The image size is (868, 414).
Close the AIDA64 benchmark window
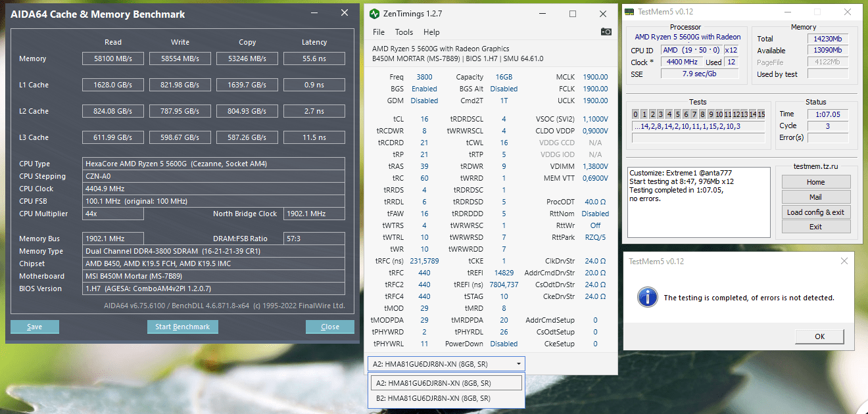click(344, 13)
